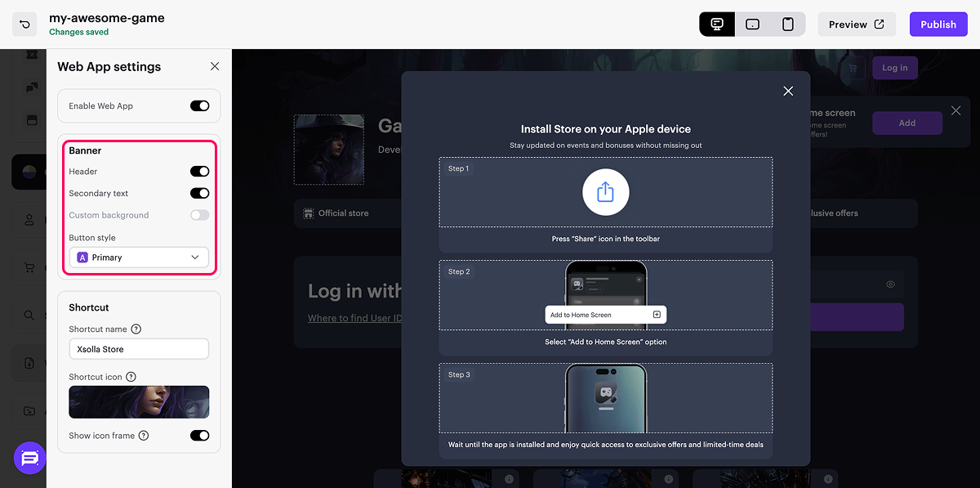Switch to tablet preview mode
The image size is (980, 488).
tap(753, 24)
